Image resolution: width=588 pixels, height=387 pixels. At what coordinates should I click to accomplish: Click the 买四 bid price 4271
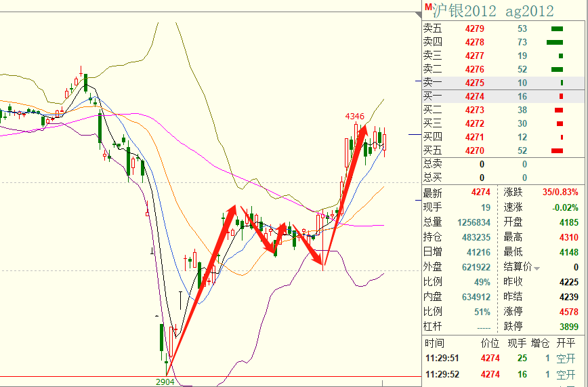click(474, 137)
